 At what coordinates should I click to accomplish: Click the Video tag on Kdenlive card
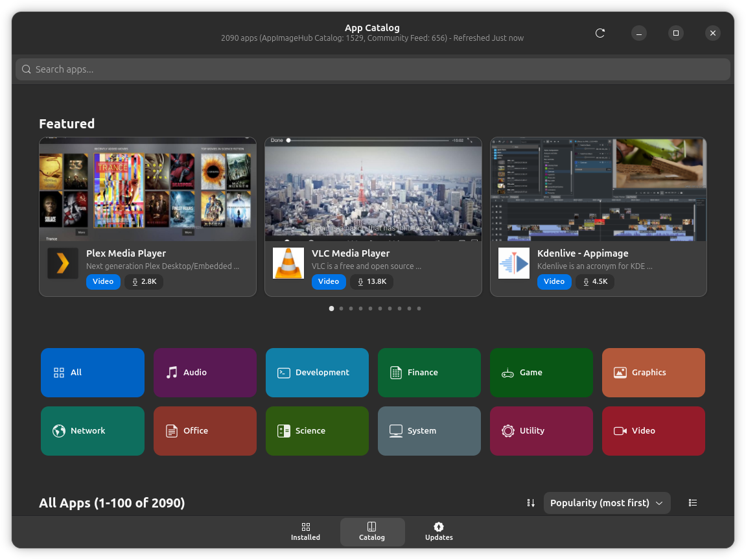(x=554, y=281)
